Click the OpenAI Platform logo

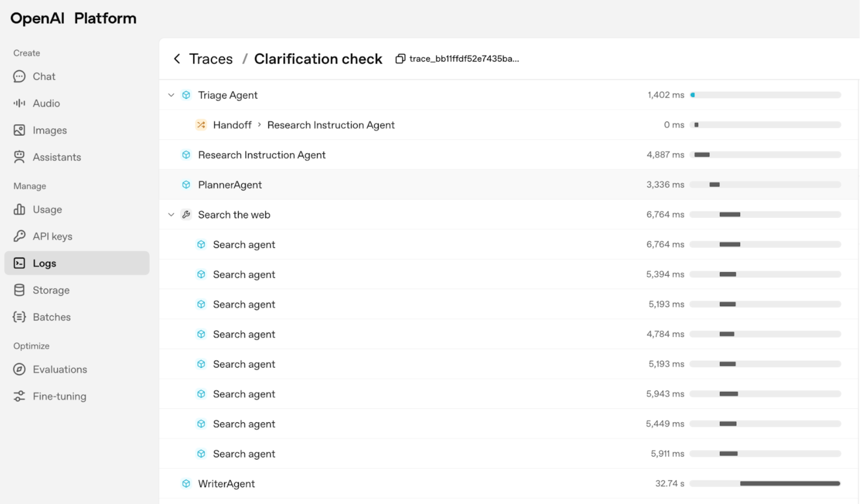(73, 18)
